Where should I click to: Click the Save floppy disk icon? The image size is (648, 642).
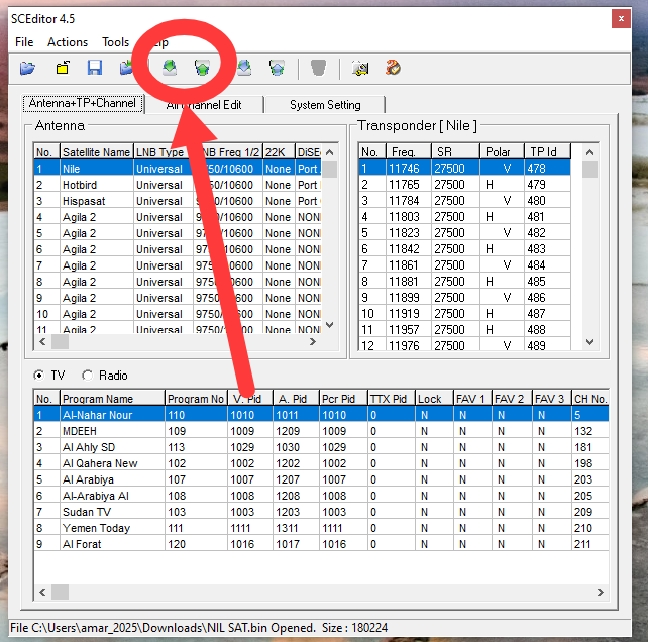tap(94, 68)
